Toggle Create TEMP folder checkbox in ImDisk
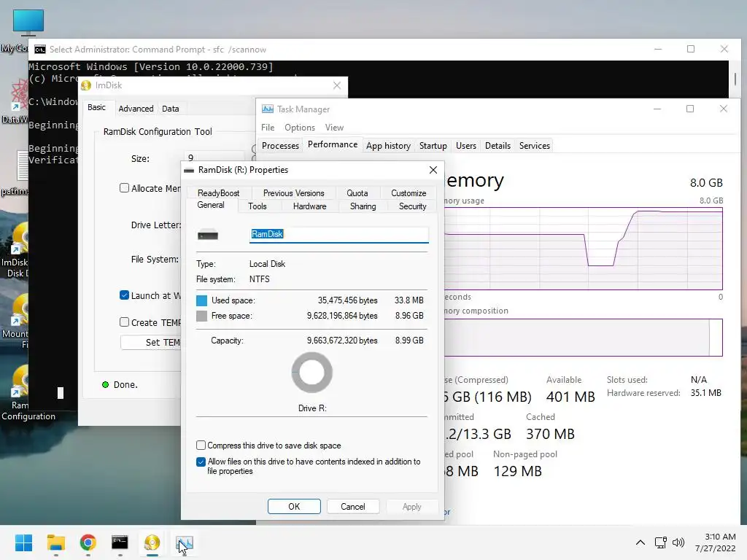747x560 pixels. pyautogui.click(x=124, y=322)
